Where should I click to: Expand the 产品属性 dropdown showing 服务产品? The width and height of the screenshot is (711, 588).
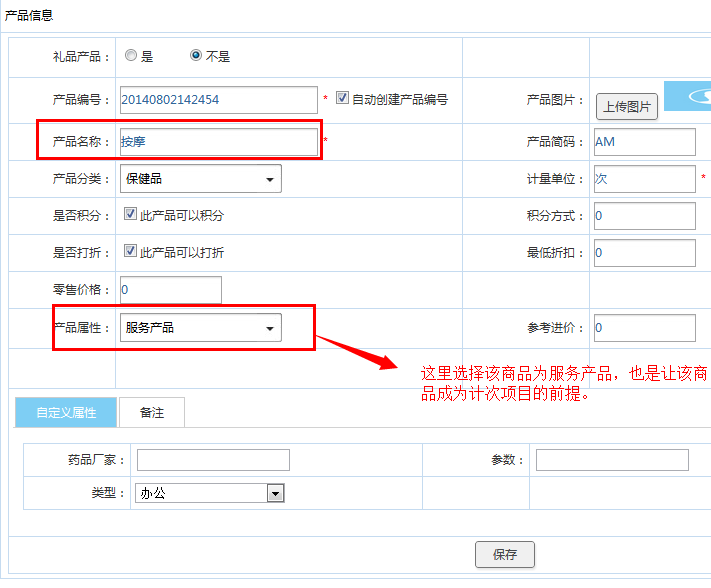click(200, 328)
